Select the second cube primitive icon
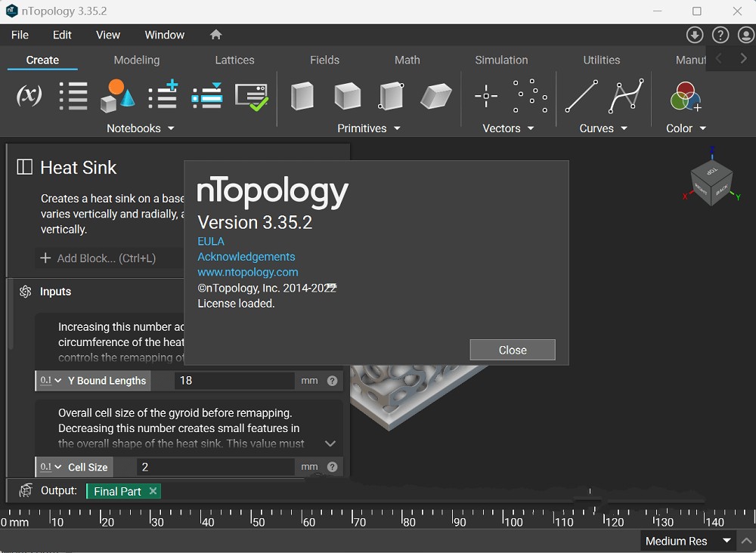Screen dimensions: 756x553 click(347, 96)
